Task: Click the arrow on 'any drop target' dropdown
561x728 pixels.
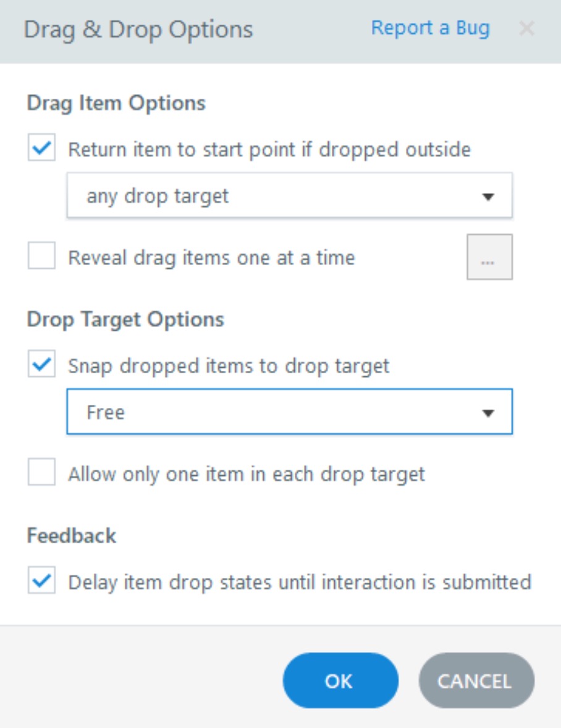Action: [488, 197]
